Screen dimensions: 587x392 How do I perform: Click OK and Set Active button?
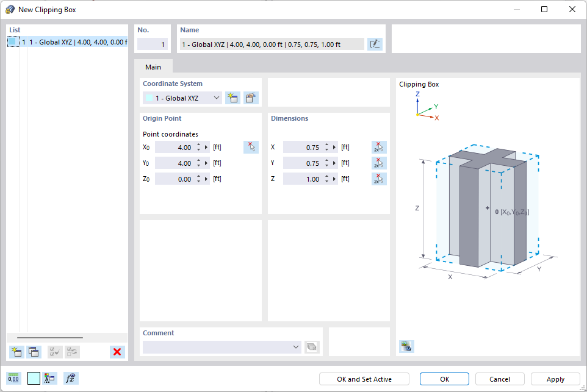click(x=364, y=379)
